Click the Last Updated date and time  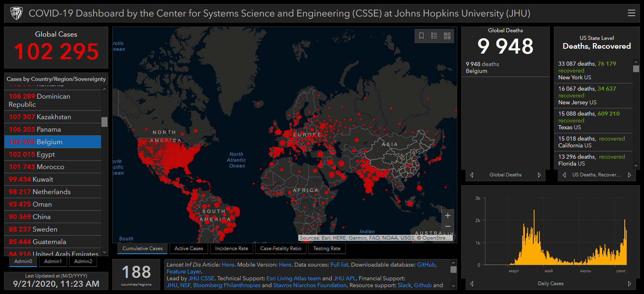click(56, 284)
